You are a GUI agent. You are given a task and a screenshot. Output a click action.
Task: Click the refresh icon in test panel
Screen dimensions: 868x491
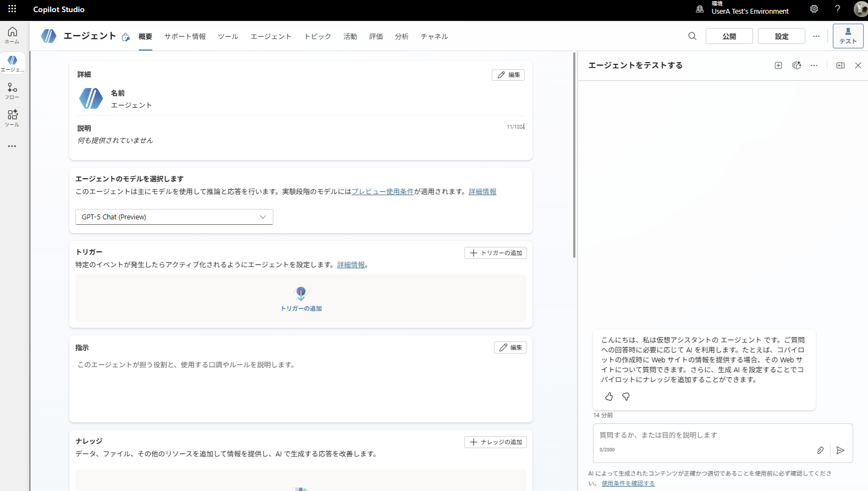(796, 65)
